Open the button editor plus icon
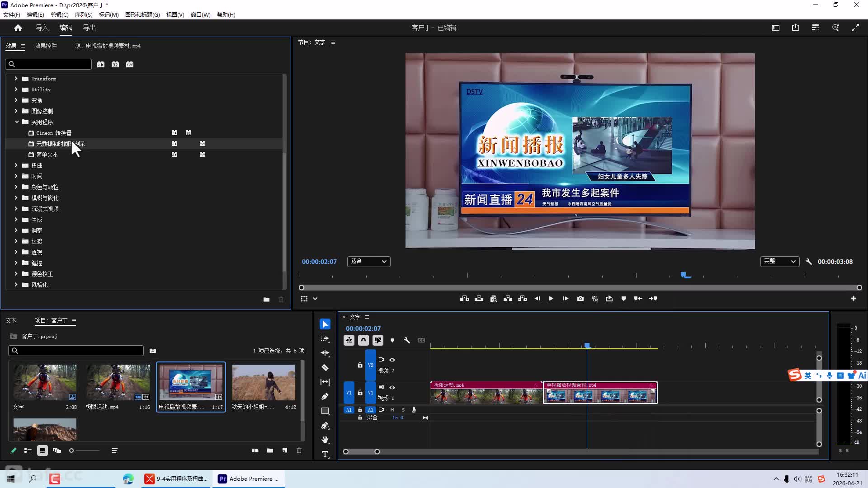The width and height of the screenshot is (868, 488). pos(853,299)
